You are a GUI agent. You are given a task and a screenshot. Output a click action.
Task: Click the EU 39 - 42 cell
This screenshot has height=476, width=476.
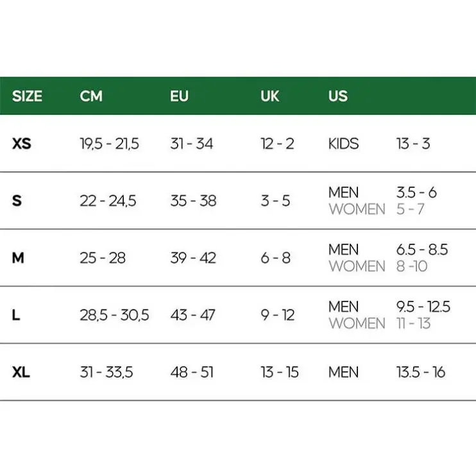[x=193, y=258]
